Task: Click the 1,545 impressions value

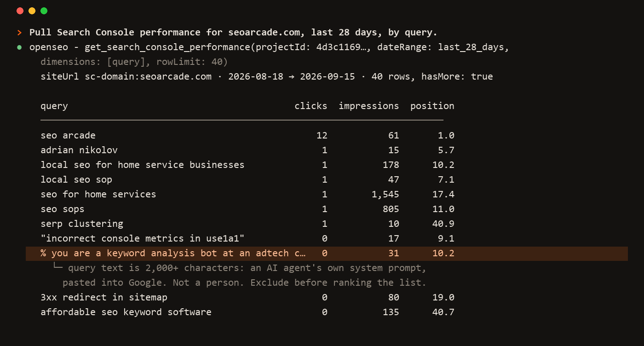Action: pyautogui.click(x=385, y=194)
